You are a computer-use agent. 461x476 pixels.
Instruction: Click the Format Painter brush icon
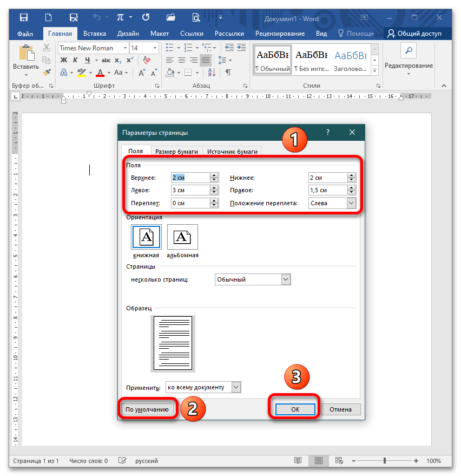(x=47, y=73)
